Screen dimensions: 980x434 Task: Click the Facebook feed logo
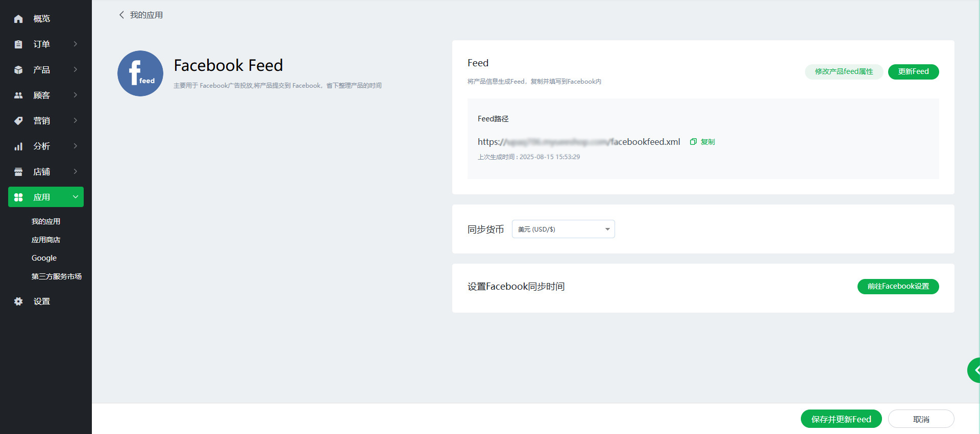coord(140,73)
